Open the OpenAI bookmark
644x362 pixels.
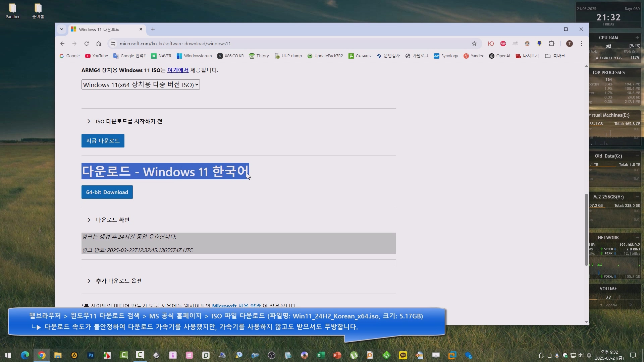499,56
